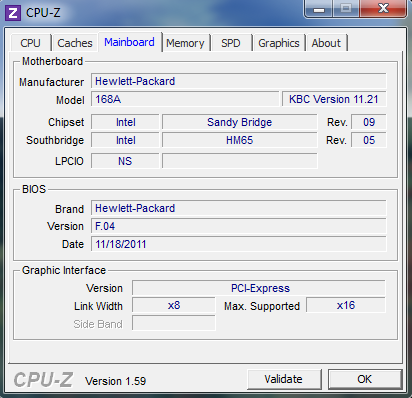Image resolution: width=412 pixels, height=398 pixels.
Task: Click the CPU-Z title bar text
Action: [x=43, y=13]
